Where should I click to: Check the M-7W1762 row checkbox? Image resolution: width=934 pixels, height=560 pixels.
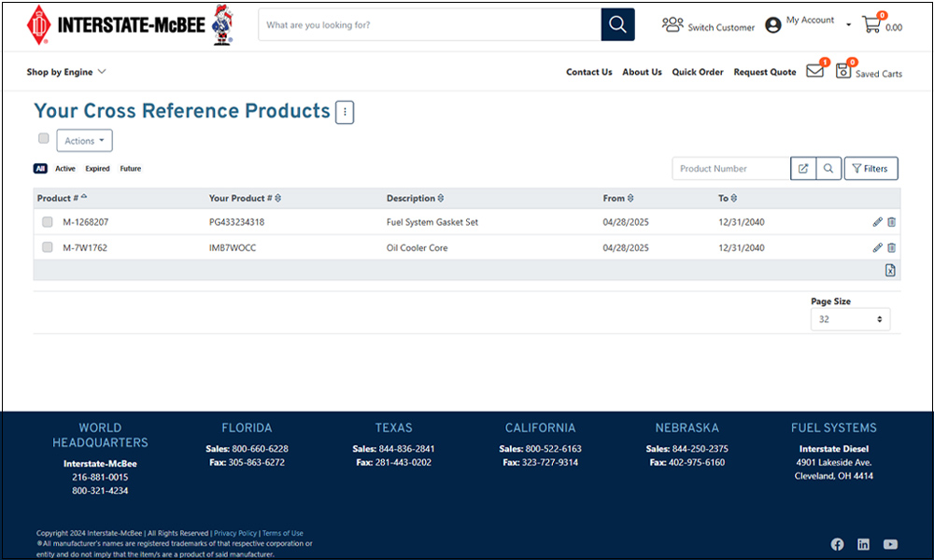pos(47,247)
